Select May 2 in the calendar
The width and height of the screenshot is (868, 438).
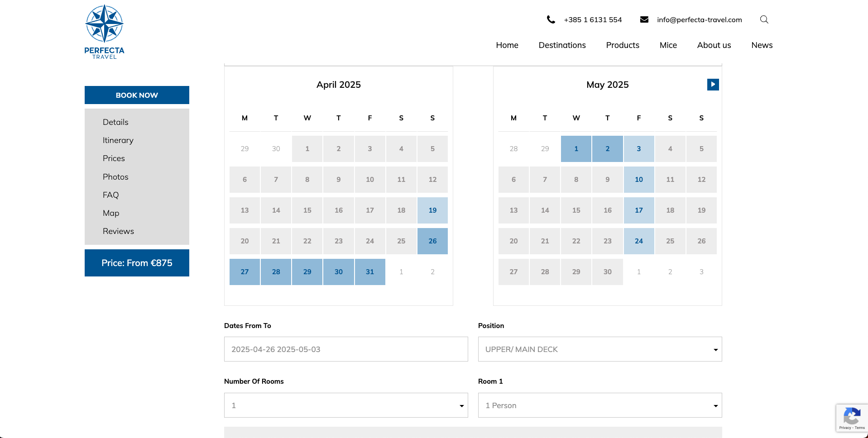607,149
